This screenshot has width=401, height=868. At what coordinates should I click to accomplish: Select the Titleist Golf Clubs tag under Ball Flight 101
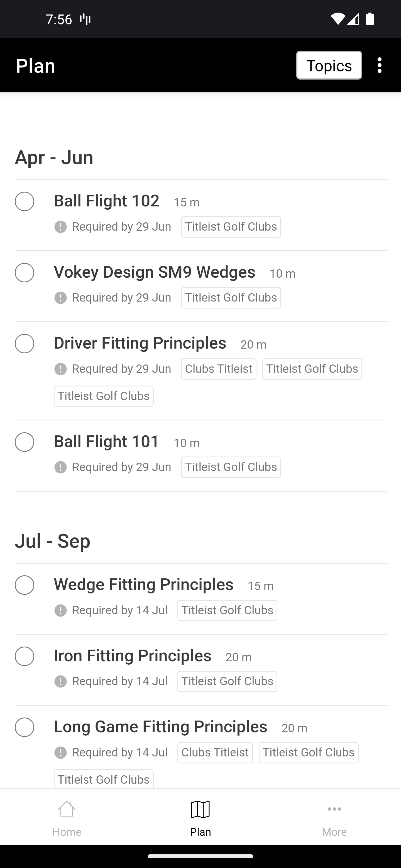pyautogui.click(x=231, y=467)
